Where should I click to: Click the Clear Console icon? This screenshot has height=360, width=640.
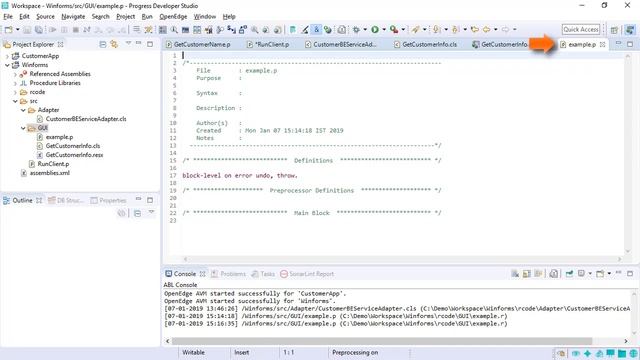[515, 273]
